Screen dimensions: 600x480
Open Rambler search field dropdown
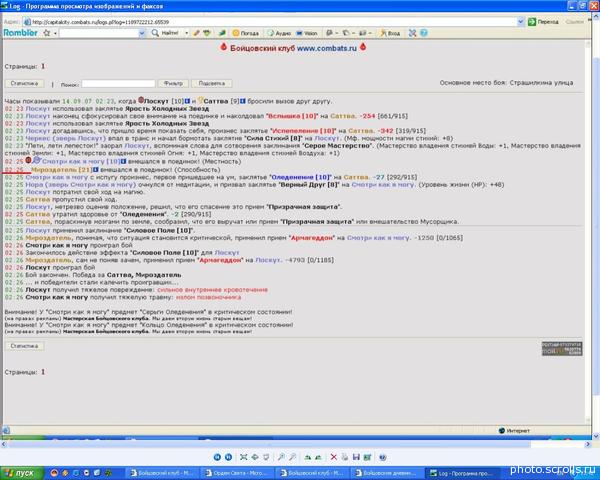(142, 33)
